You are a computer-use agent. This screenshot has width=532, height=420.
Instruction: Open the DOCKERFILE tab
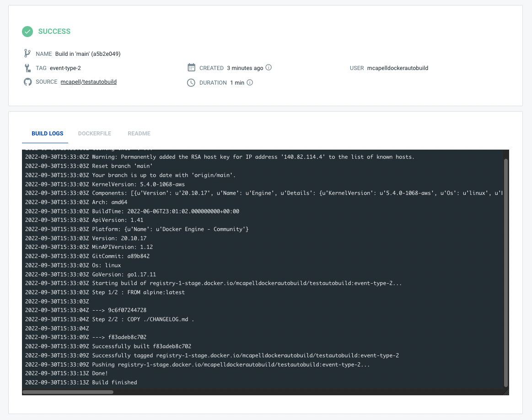pos(95,134)
